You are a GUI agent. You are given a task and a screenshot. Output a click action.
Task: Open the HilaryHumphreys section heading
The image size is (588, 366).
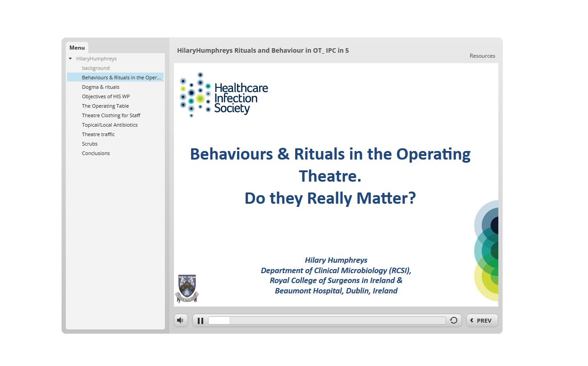pos(96,59)
